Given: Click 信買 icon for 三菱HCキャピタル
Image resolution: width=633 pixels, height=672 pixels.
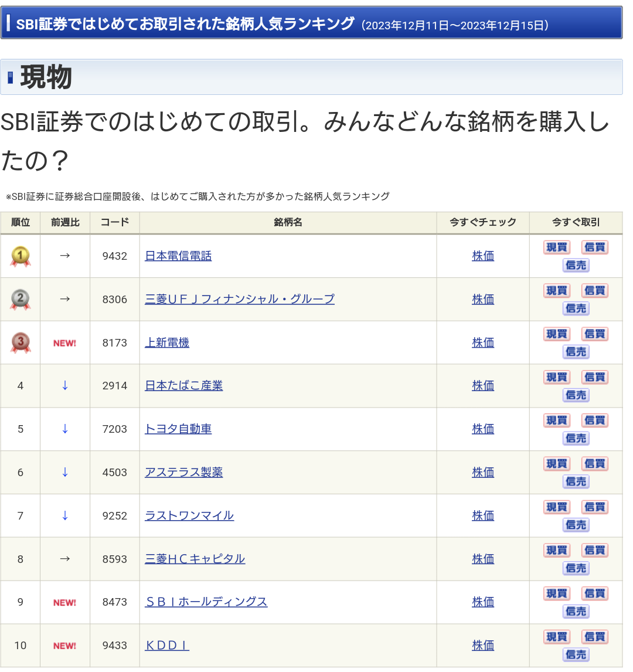Looking at the screenshot, I should click(x=595, y=550).
